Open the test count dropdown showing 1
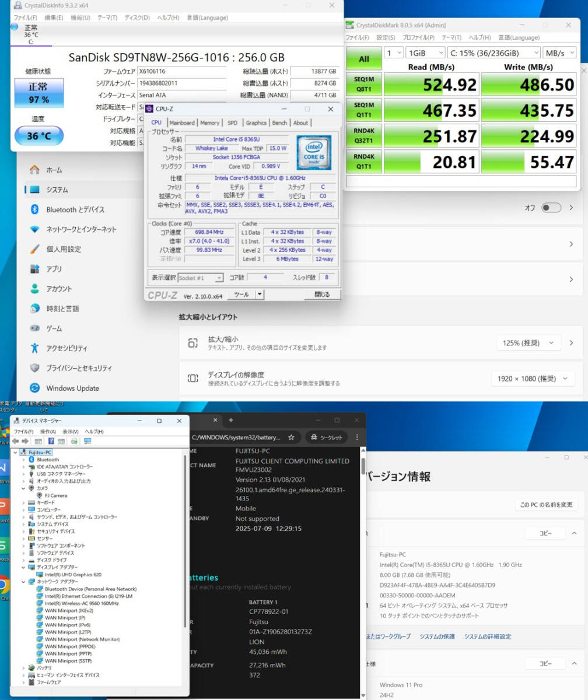Image resolution: width=588 pixels, height=700 pixels. pyautogui.click(x=394, y=52)
